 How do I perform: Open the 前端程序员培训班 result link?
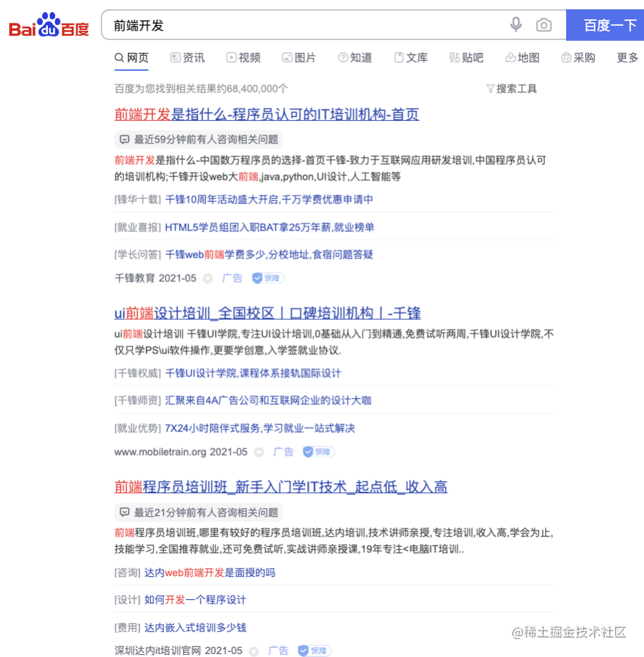coord(280,487)
